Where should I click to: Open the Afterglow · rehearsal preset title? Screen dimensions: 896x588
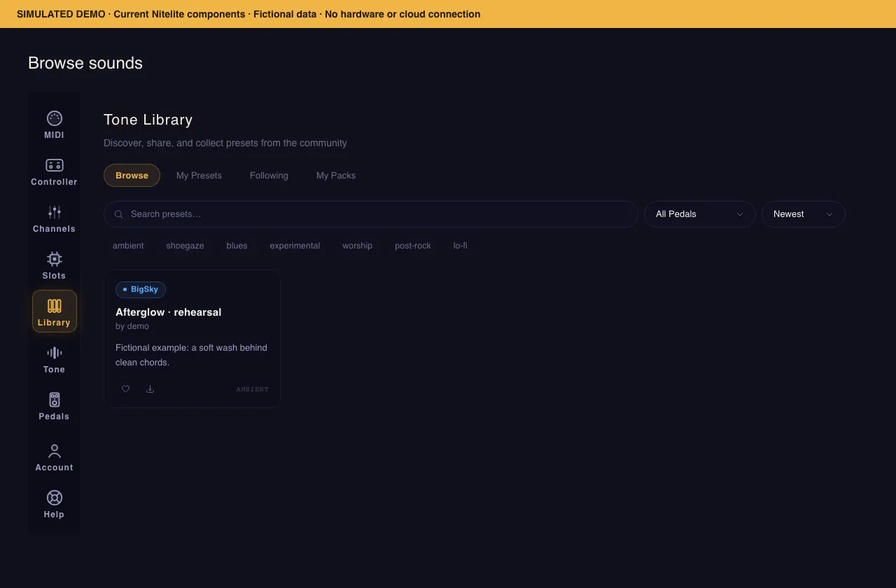[168, 312]
